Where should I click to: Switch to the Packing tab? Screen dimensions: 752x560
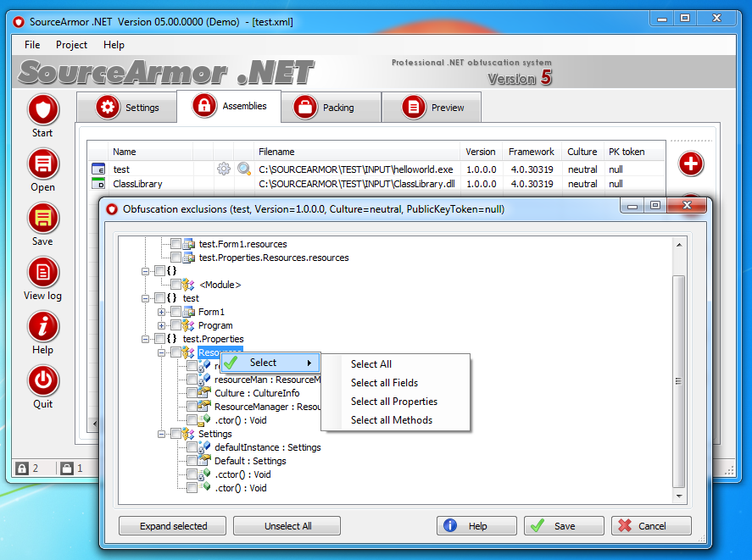(x=331, y=108)
